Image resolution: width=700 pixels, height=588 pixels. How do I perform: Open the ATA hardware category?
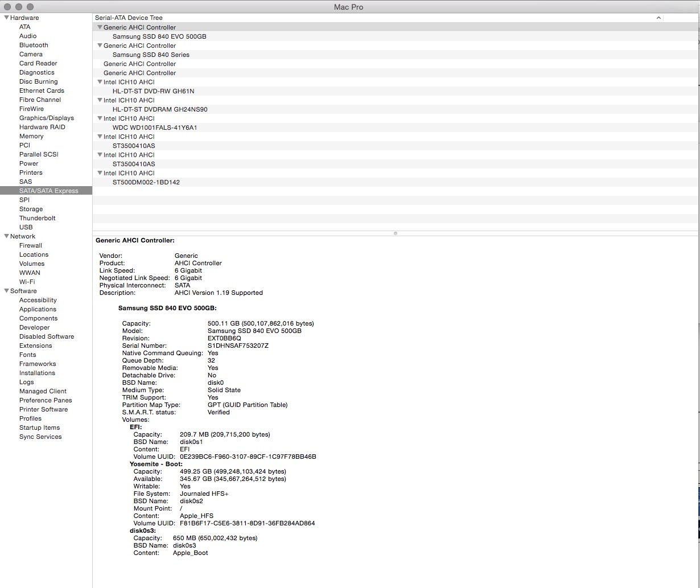pyautogui.click(x=25, y=27)
